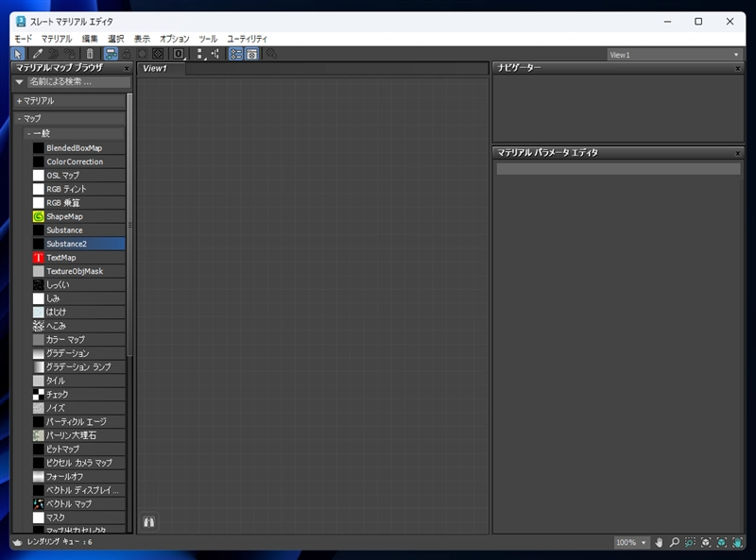Select グラデーション ランプ map
Viewport: 756px width, 560px height.
pyautogui.click(x=78, y=366)
